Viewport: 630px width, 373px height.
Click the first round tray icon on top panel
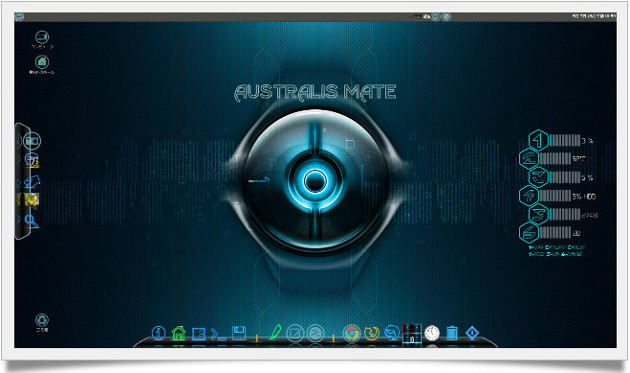point(436,17)
